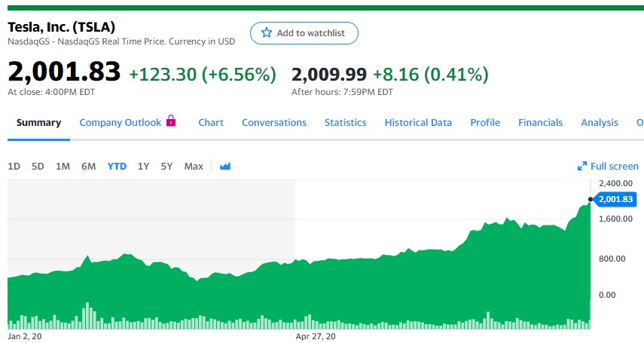Open the Summary tab
The height and width of the screenshot is (343, 644).
click(x=38, y=123)
